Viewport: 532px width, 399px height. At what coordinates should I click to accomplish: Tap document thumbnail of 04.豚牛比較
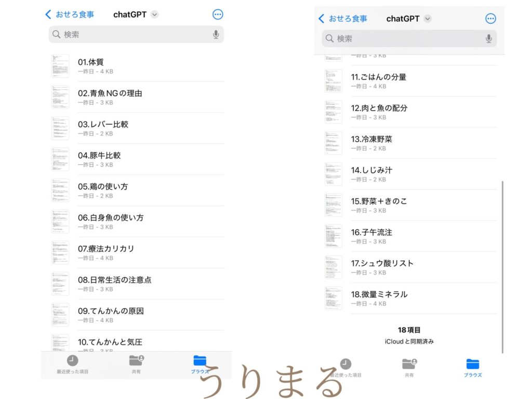click(x=60, y=159)
